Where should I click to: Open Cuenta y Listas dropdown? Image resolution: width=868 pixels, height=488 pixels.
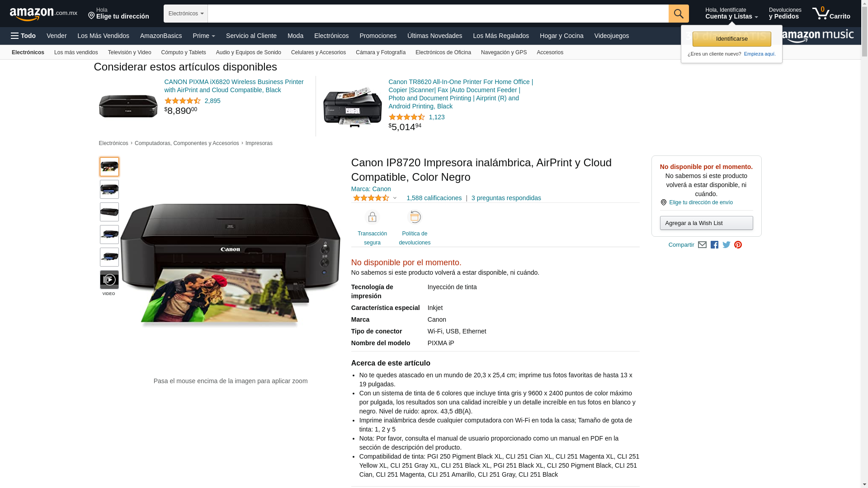(x=731, y=14)
